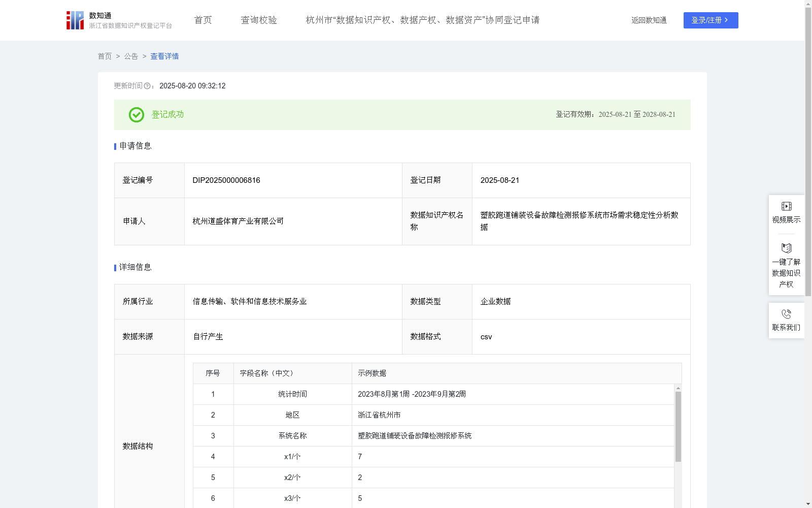Click the x1/个 field name cell

coord(292,457)
